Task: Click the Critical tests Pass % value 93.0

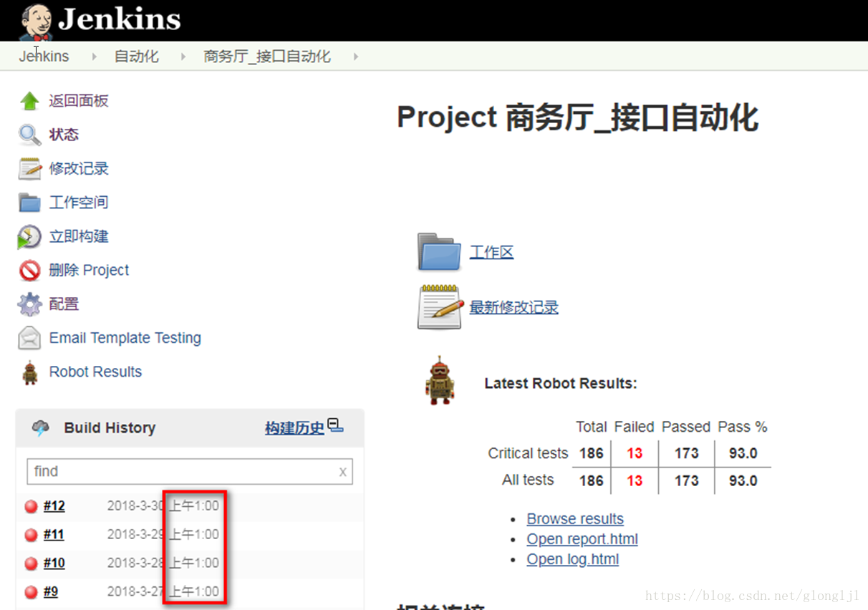Action: click(x=743, y=454)
